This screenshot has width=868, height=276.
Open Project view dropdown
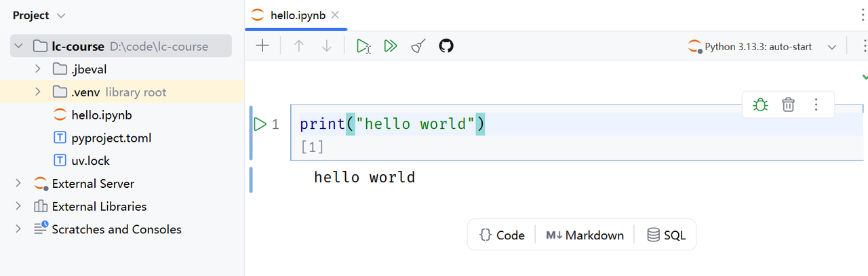[x=39, y=15]
